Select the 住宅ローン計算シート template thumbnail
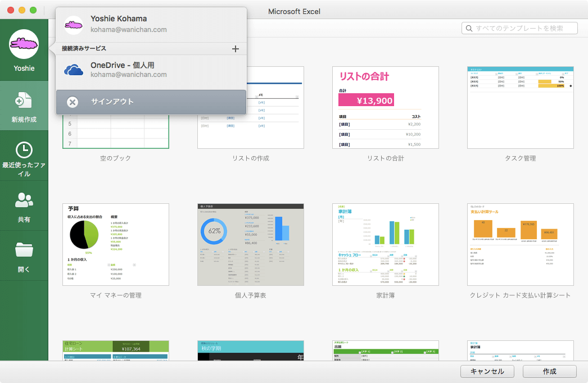 tap(115, 350)
